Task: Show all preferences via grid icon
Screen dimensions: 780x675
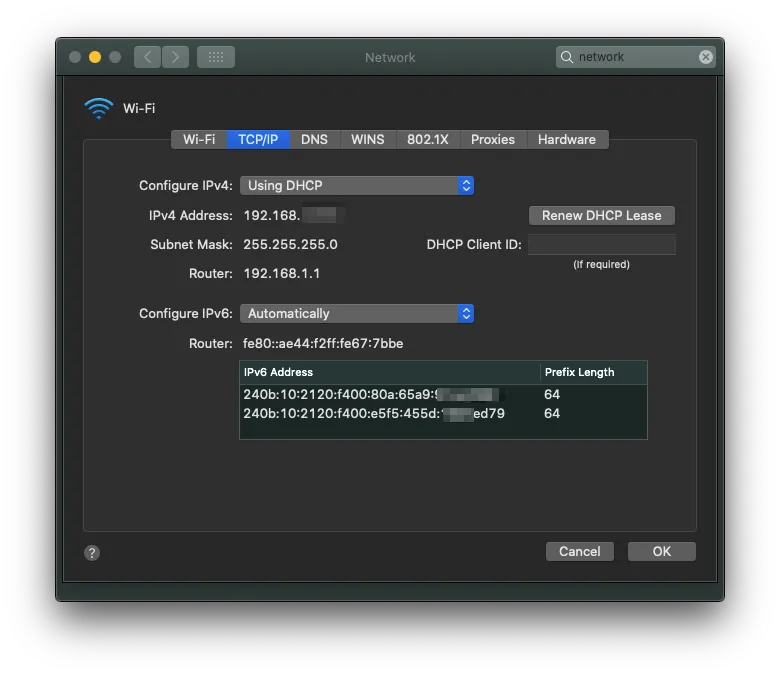Action: tap(215, 57)
